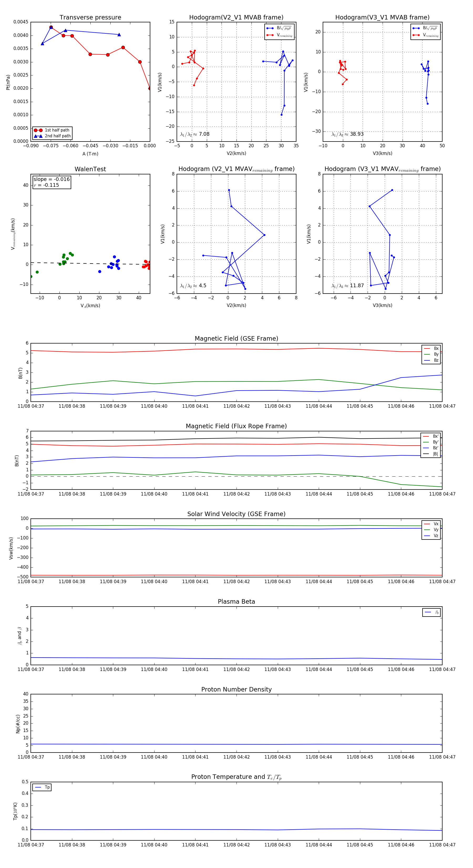Select the |B| legend entry
The height and width of the screenshot is (868, 473).
(431, 454)
